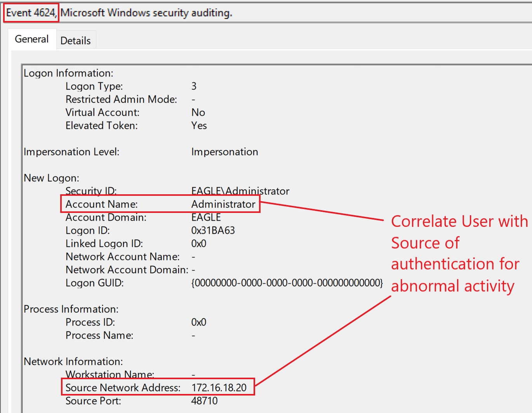Click the Logon Information section heading
The image size is (532, 413).
pyautogui.click(x=68, y=73)
